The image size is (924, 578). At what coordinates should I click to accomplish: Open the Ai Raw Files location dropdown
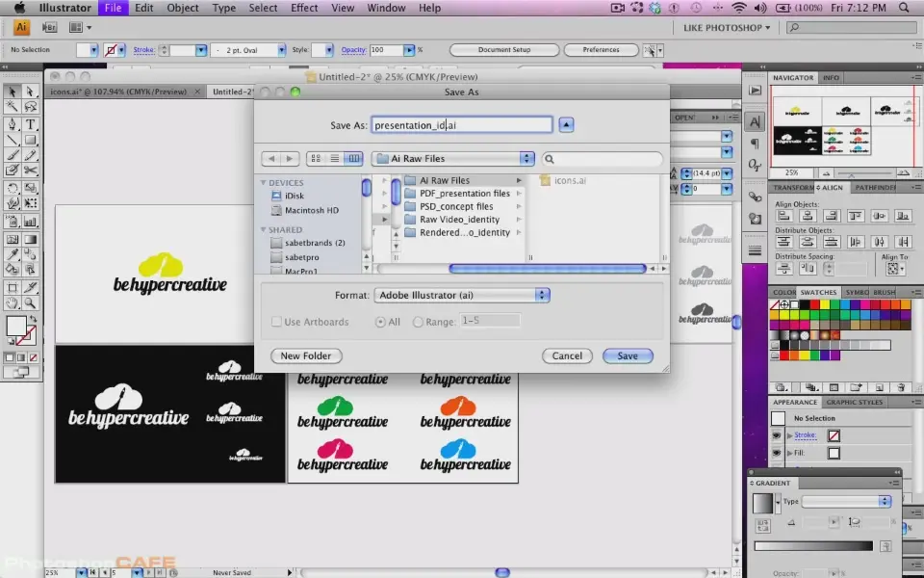pyautogui.click(x=452, y=158)
